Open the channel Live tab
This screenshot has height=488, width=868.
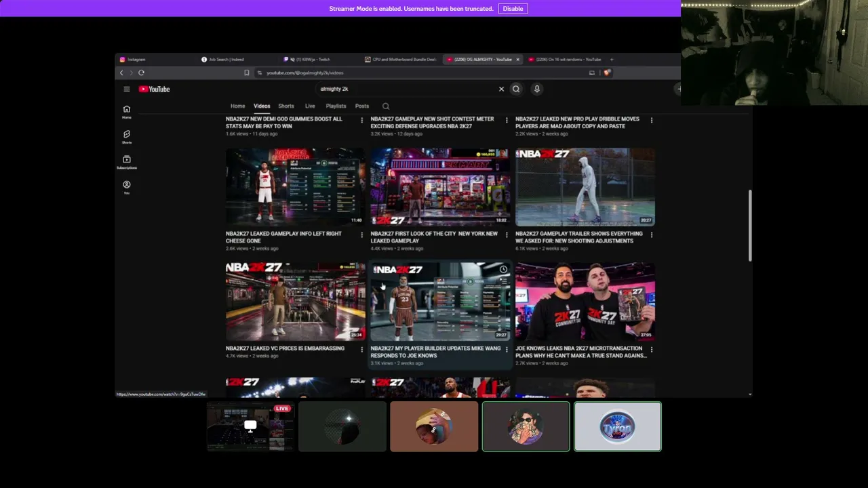(310, 106)
